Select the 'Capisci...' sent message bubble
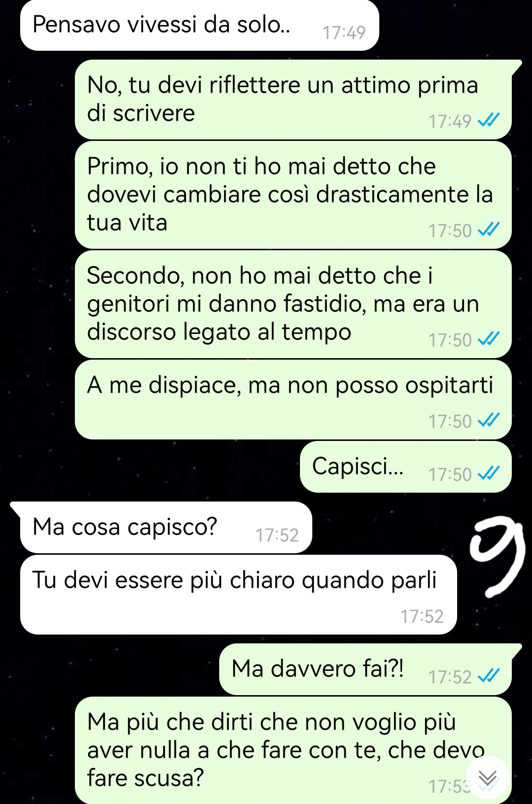Screen dimensions: 532x804 tap(406, 467)
